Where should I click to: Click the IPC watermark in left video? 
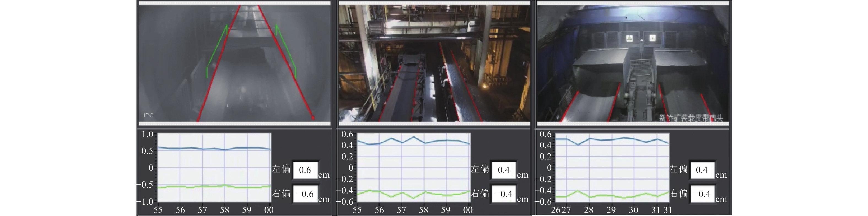[149, 115]
